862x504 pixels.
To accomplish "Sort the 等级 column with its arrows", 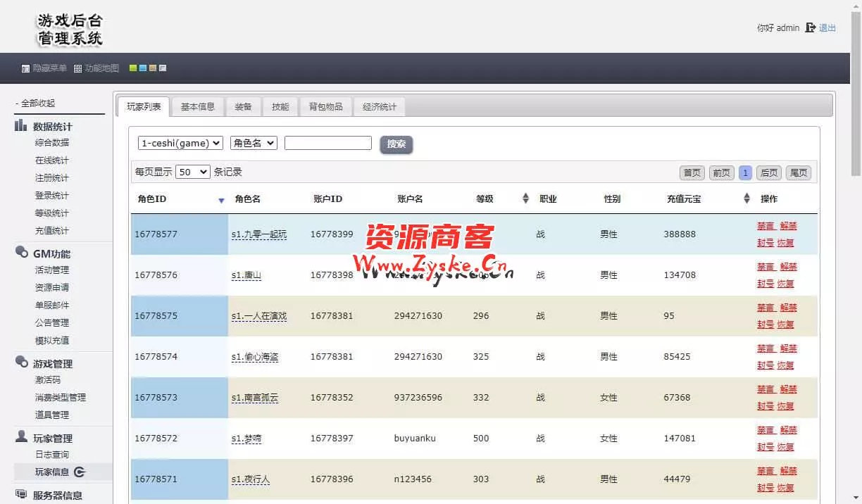I will pos(525,199).
